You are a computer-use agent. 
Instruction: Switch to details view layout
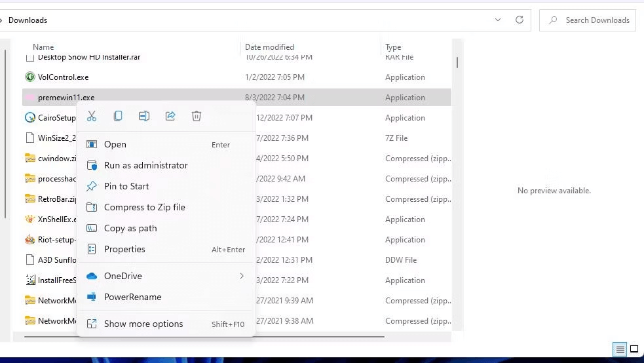[620, 349]
